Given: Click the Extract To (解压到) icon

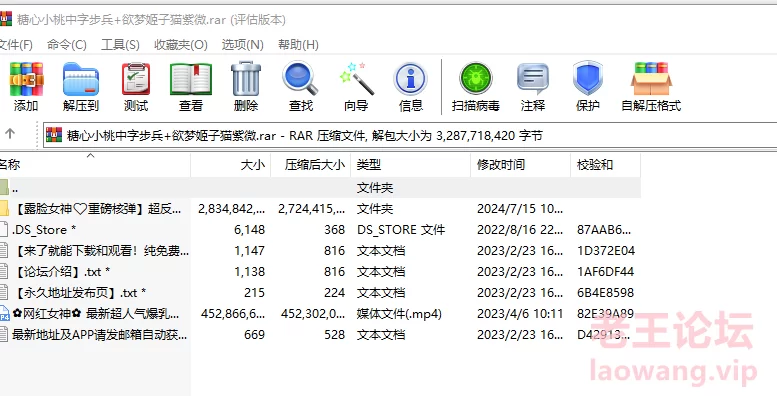Looking at the screenshot, I should point(81,79).
